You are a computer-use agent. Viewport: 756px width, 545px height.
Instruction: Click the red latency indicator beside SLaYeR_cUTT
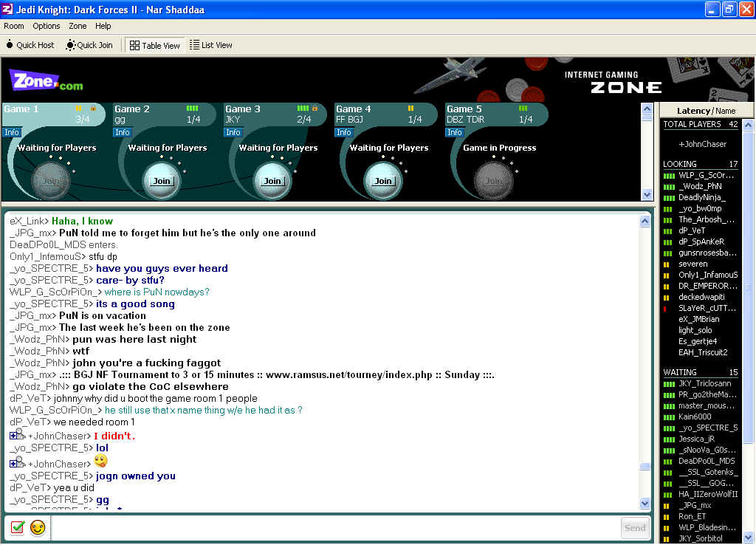pyautogui.click(x=665, y=309)
